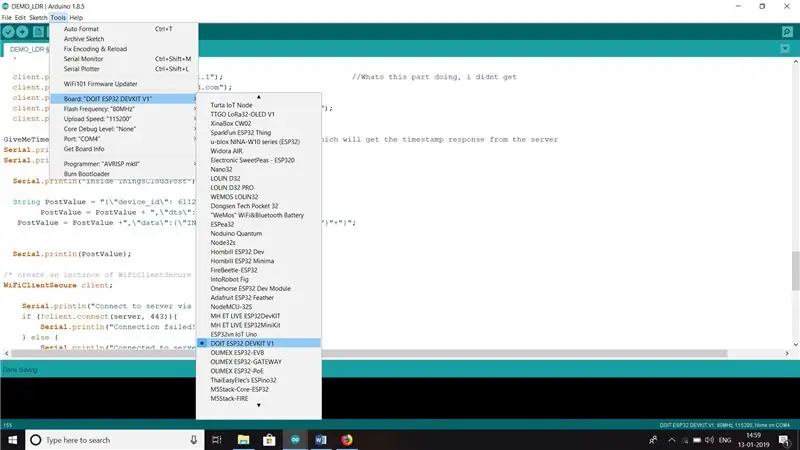Open the Help menu
This screenshot has height=450, width=800.
click(76, 17)
